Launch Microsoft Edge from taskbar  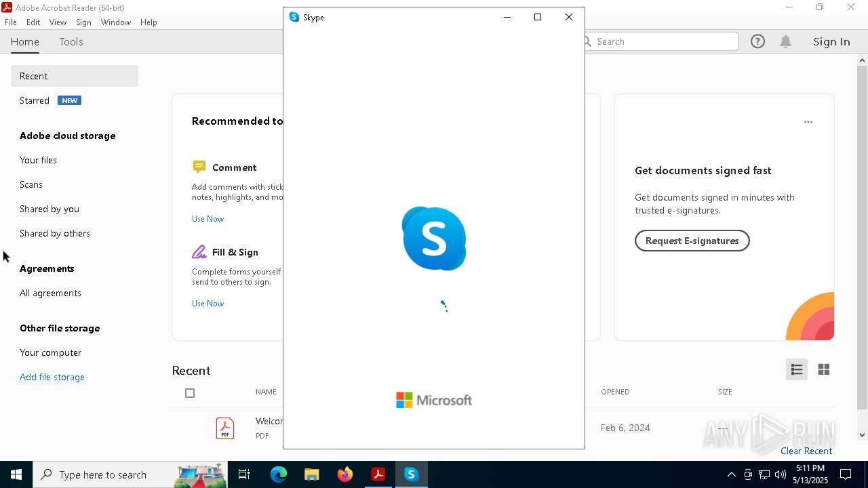(x=279, y=474)
